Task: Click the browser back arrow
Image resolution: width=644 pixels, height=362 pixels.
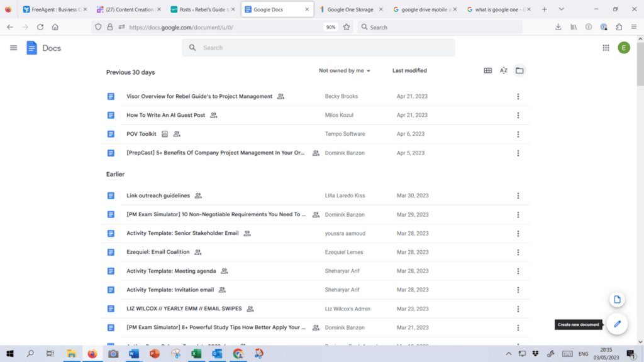Action: click(10, 27)
